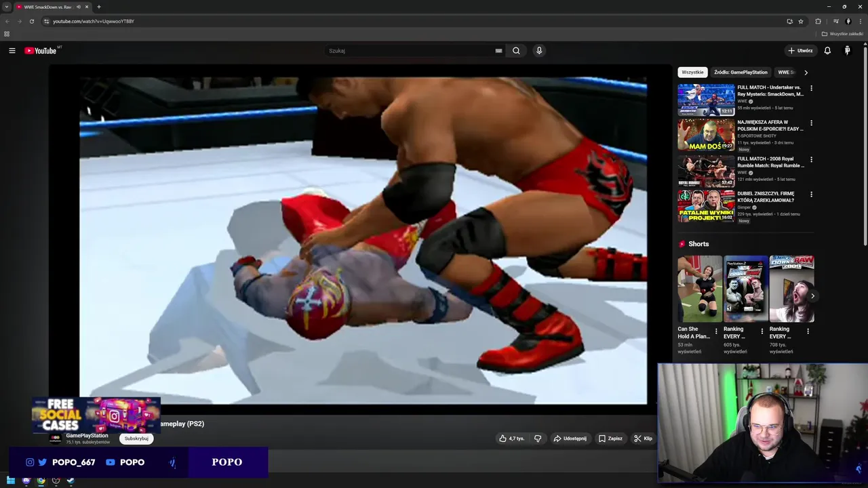Click the youtube.com address bar URL
The width and height of the screenshot is (868, 488).
94,21
